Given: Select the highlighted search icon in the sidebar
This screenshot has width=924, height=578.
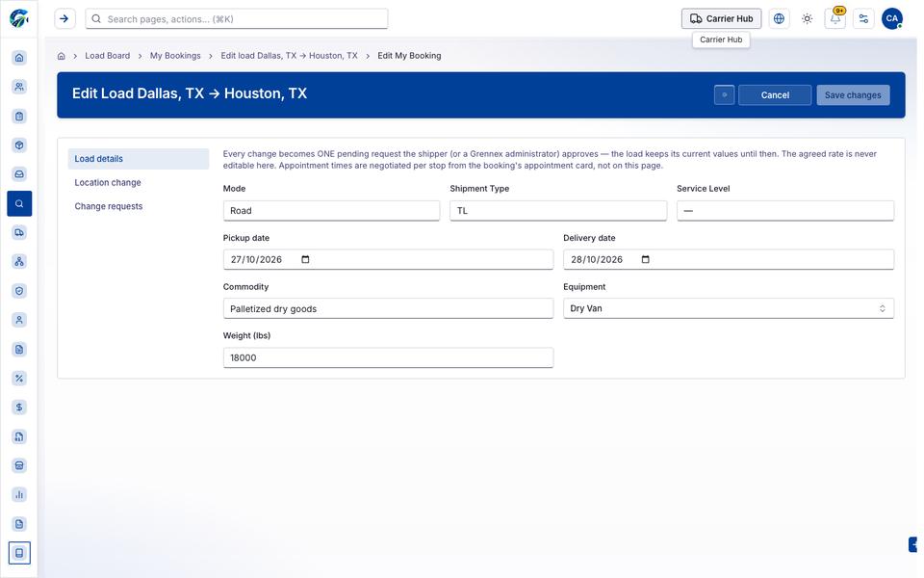Looking at the screenshot, I should [x=19, y=203].
